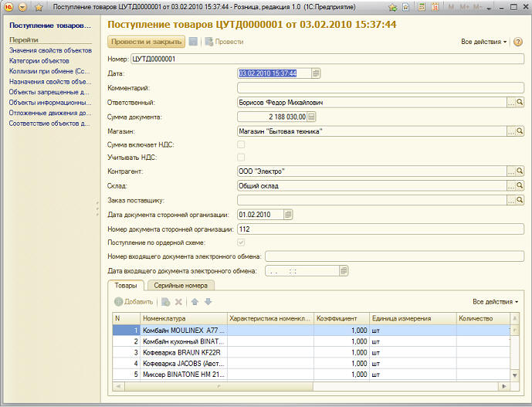Image resolution: width=532 pixels, height=407 pixels.
Task: Click the Номер field with ЦУТД0000001
Action: [327, 59]
